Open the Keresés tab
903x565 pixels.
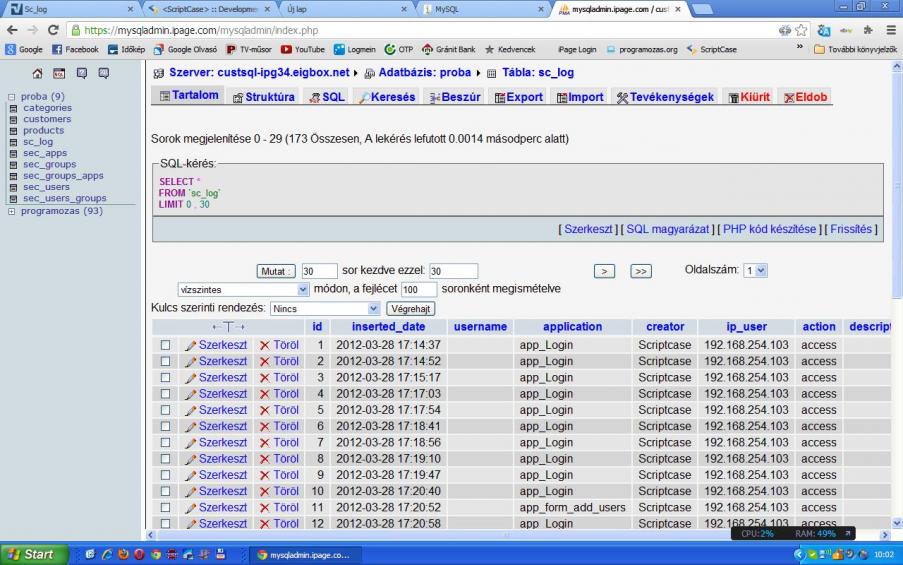[386, 97]
